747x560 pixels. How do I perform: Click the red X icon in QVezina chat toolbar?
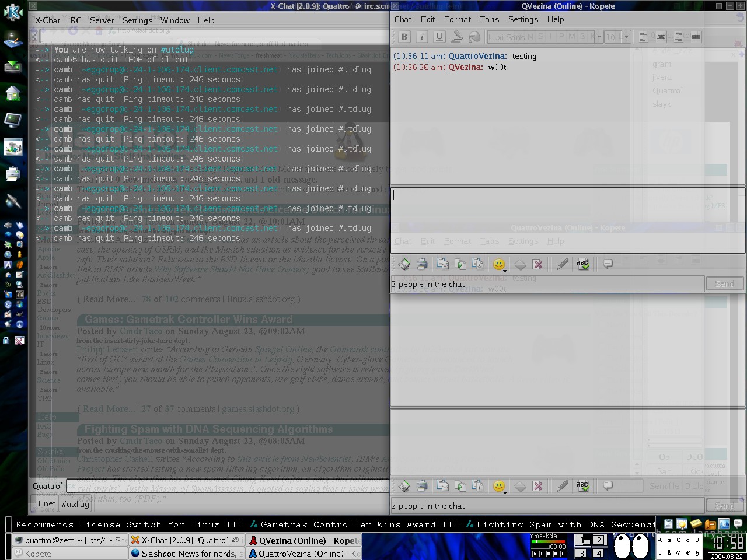tap(537, 264)
